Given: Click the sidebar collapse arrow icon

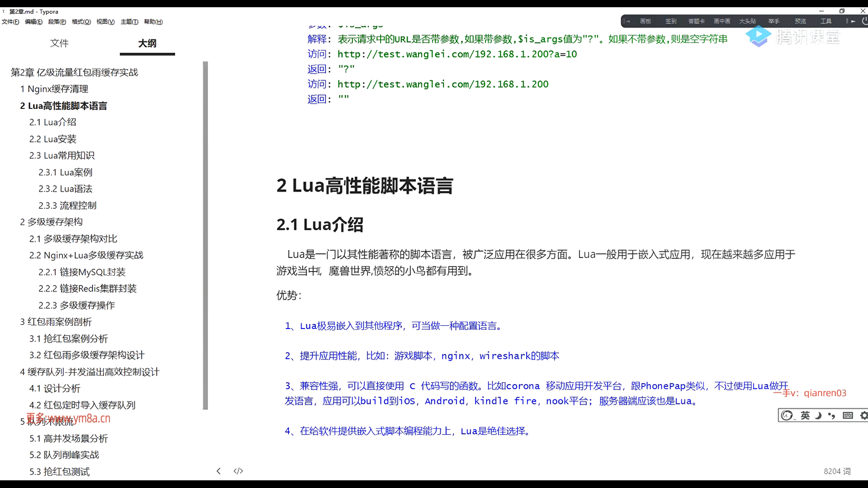Looking at the screenshot, I should pyautogui.click(x=218, y=471).
